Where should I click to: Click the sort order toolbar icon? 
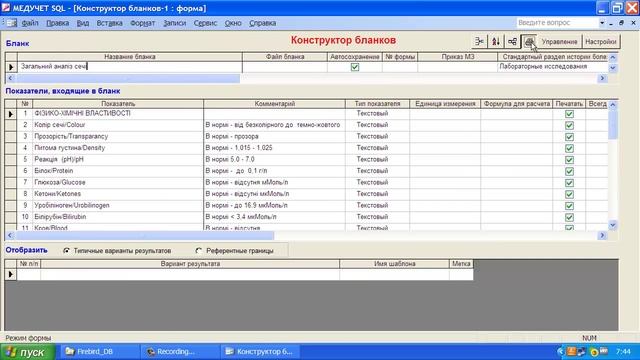(x=496, y=42)
